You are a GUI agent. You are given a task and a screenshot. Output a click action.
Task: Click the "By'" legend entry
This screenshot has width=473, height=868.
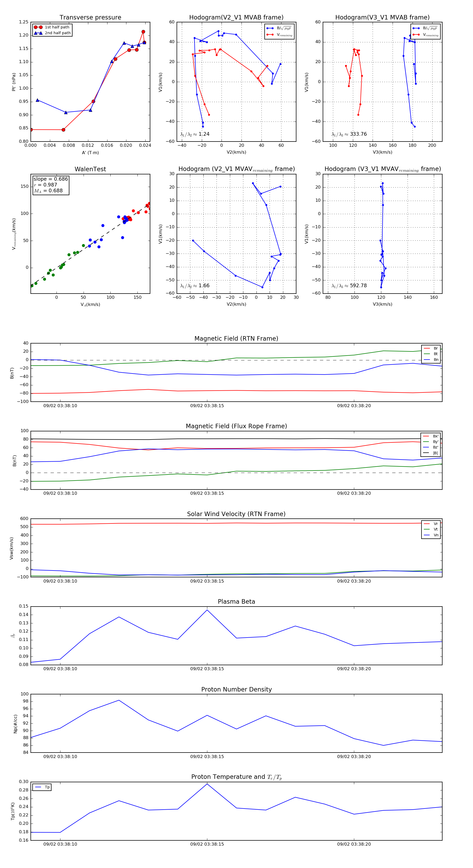pos(431,442)
